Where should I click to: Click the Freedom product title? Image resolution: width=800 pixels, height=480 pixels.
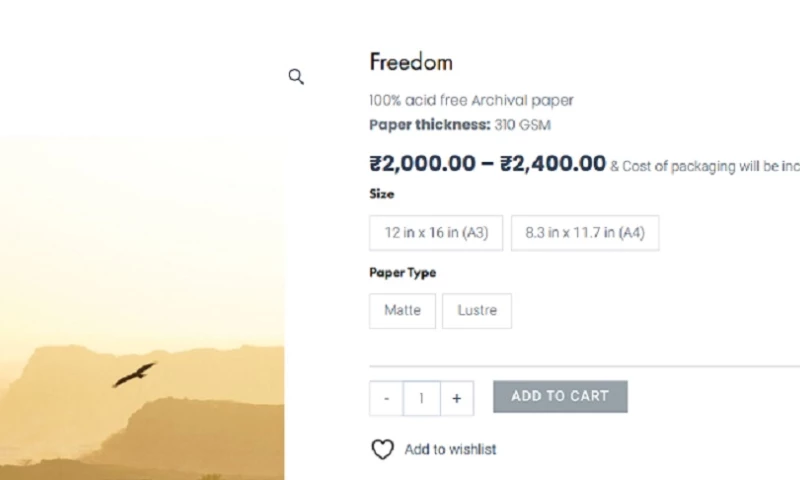pyautogui.click(x=411, y=62)
